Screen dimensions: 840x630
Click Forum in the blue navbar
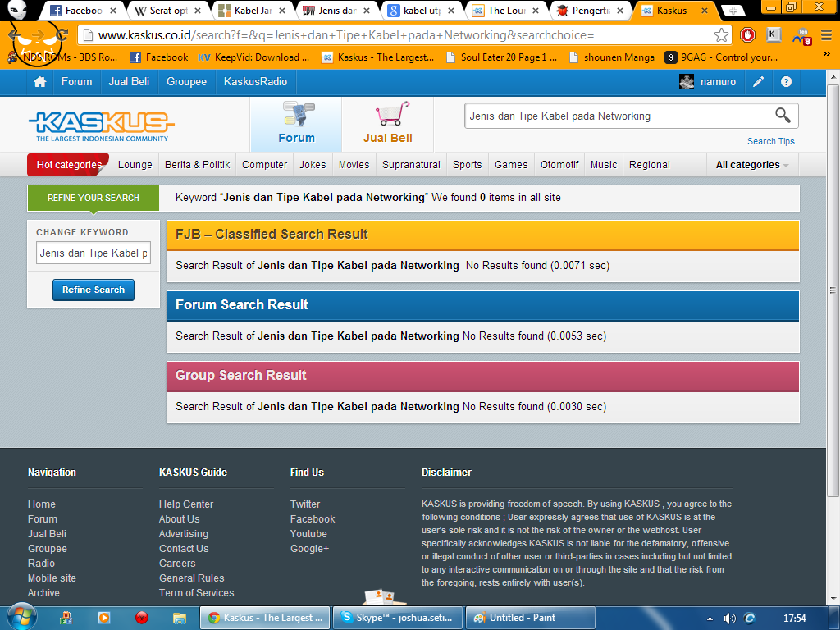76,82
